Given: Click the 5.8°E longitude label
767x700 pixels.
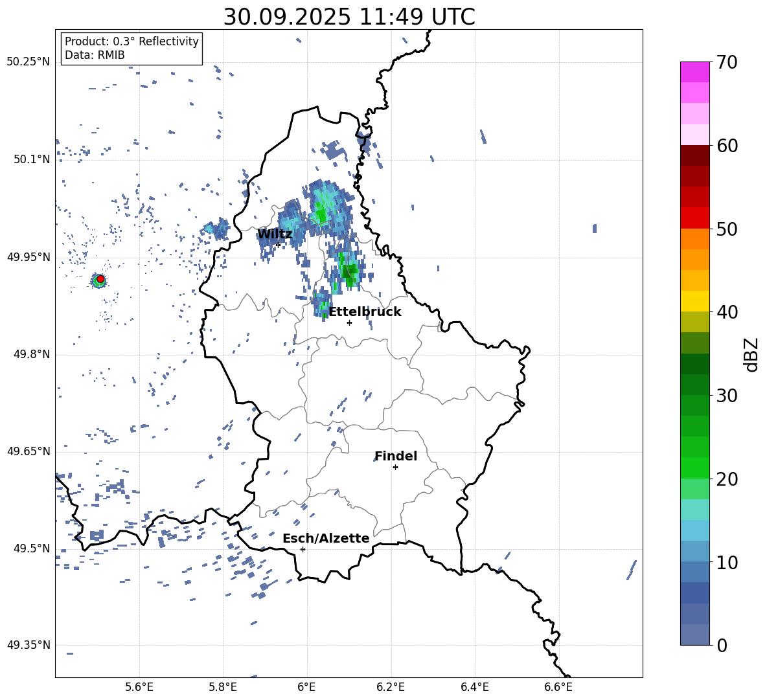Looking at the screenshot, I should (x=223, y=687).
